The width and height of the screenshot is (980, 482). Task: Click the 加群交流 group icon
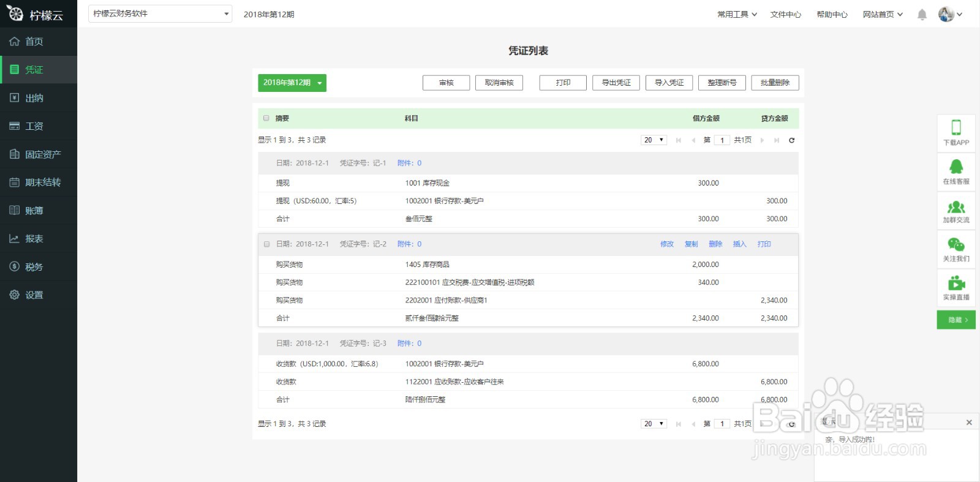pos(956,207)
